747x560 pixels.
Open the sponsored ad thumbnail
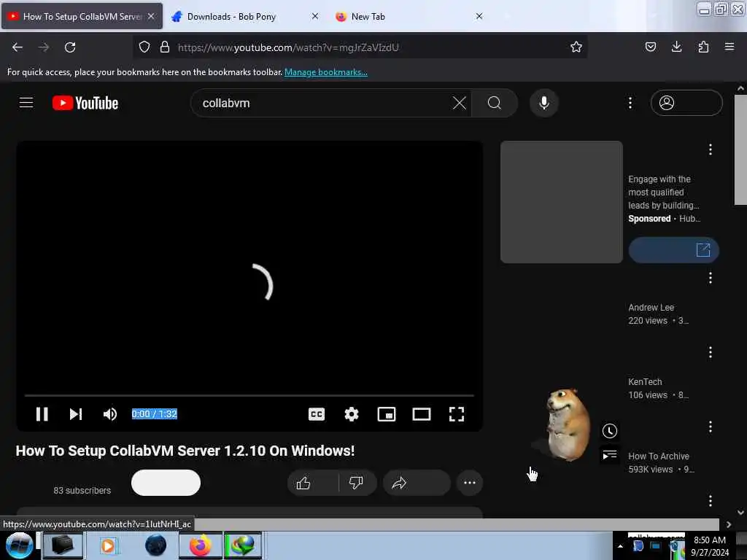(562, 202)
